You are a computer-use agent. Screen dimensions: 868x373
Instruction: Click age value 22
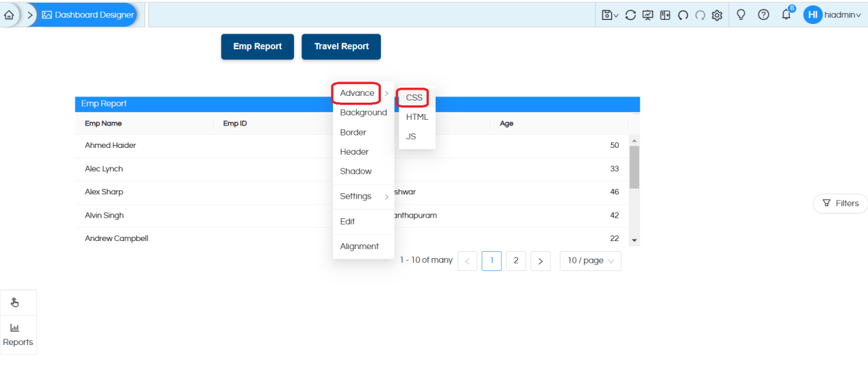615,239
